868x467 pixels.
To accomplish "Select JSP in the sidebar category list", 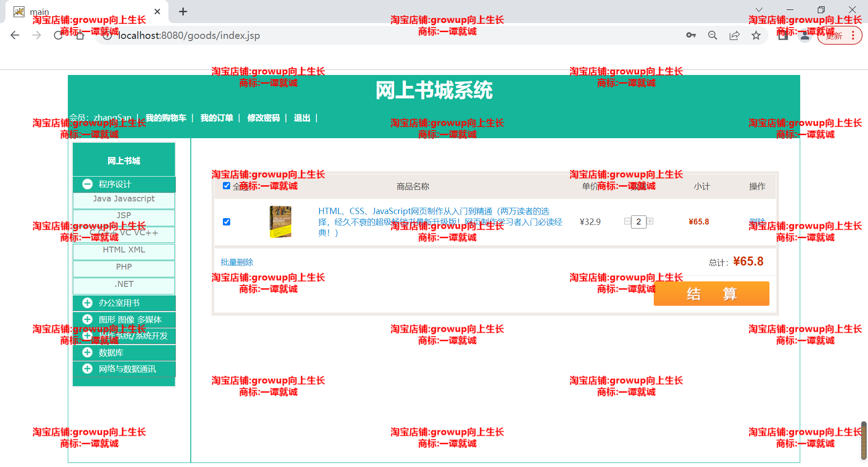I will pyautogui.click(x=123, y=215).
